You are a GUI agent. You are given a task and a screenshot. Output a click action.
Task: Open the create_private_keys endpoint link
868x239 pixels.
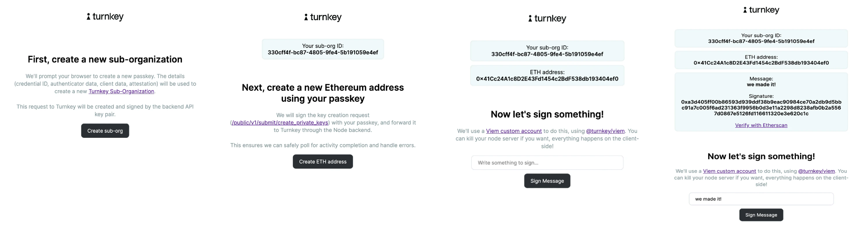(x=280, y=123)
